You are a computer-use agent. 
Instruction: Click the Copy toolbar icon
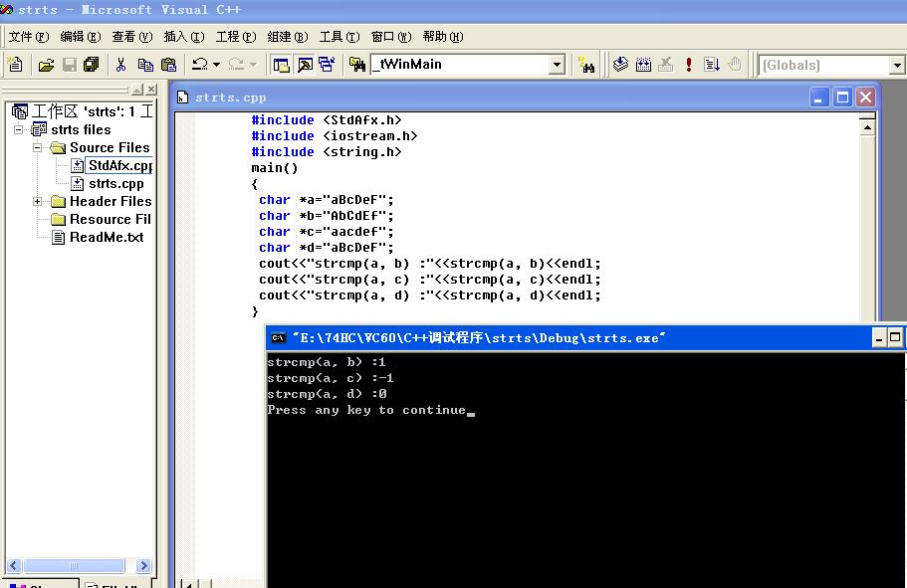click(x=145, y=65)
